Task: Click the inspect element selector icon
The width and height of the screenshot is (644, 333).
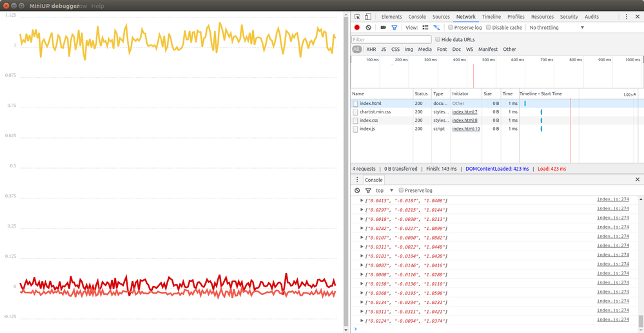Action: 357,17
